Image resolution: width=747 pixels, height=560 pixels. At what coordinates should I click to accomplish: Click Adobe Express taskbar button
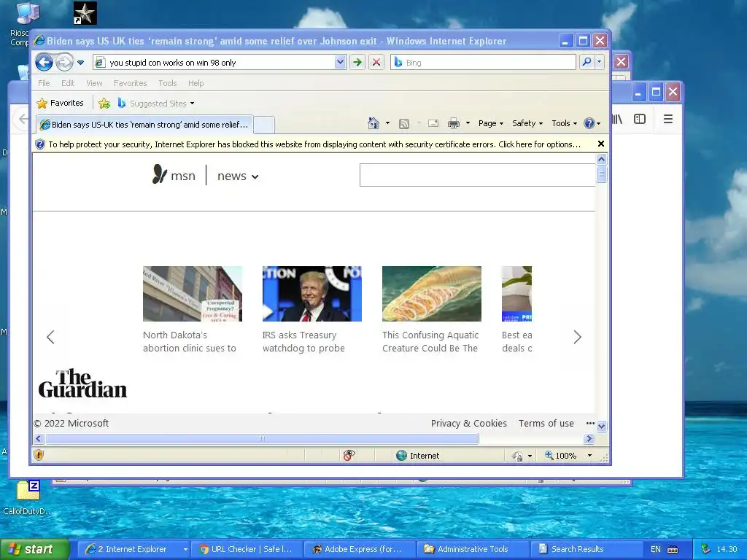click(x=359, y=549)
